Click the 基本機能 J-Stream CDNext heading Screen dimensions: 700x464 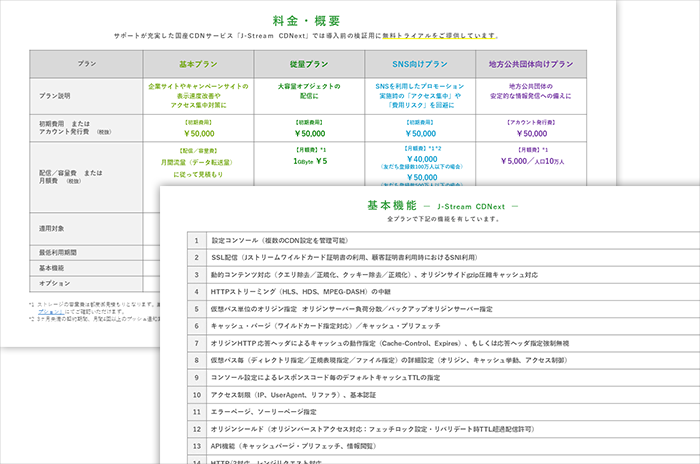pos(442,205)
